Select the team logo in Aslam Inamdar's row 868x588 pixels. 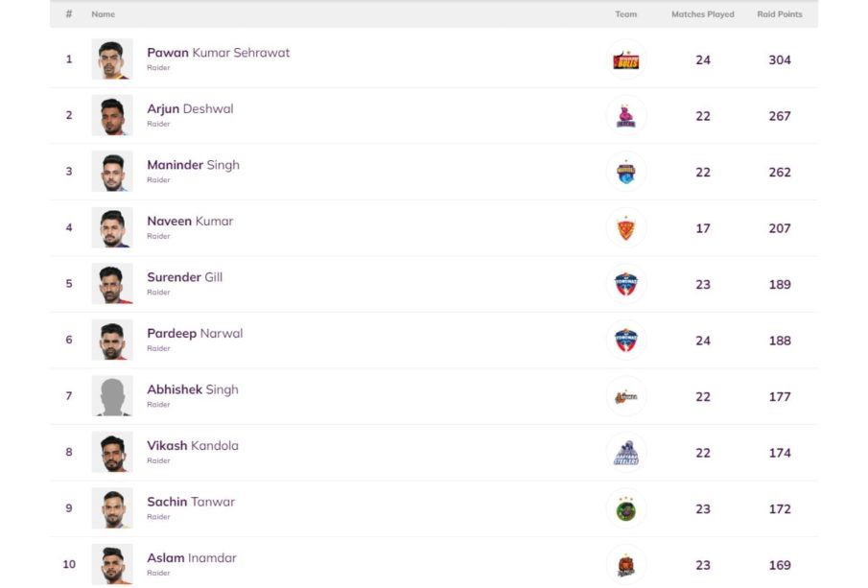point(626,565)
